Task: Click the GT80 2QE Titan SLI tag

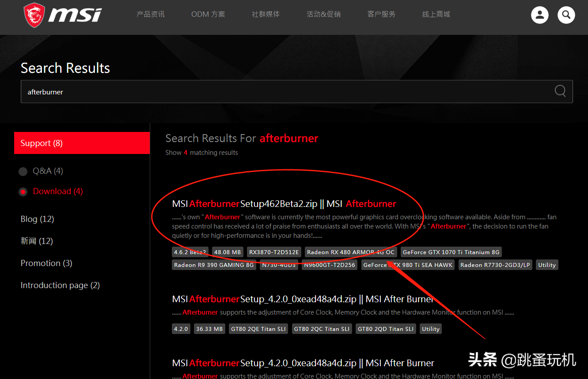Action: (x=258, y=329)
